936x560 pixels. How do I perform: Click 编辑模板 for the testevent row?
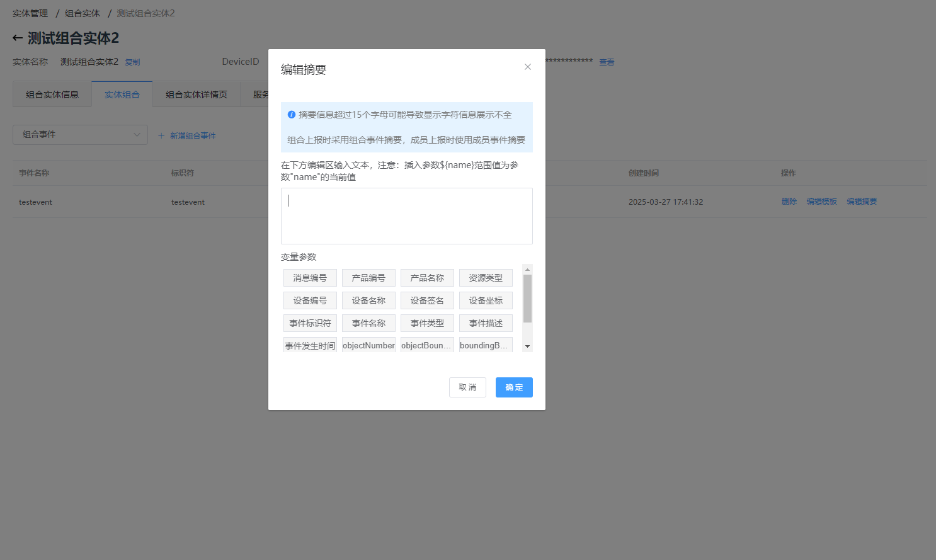(x=822, y=202)
